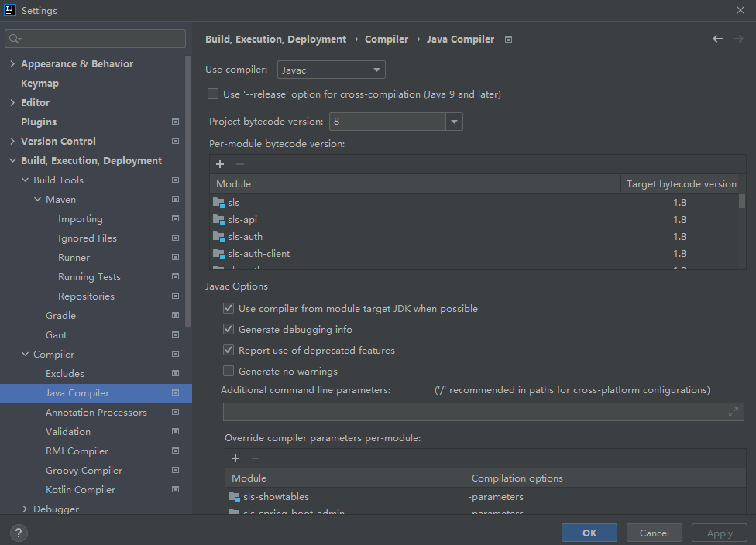Collapse the Maven node
The width and height of the screenshot is (756, 545).
coord(38,199)
